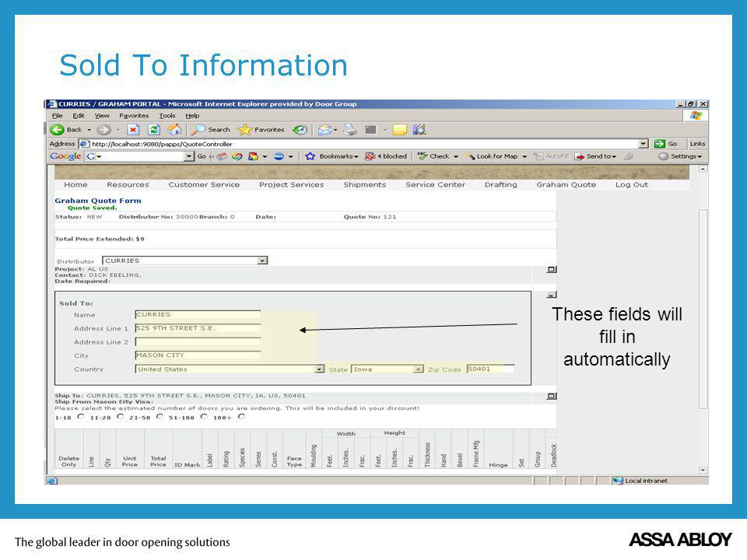Click the Links toolbar label
Screen dimensions: 747x560
pyautogui.click(x=697, y=143)
